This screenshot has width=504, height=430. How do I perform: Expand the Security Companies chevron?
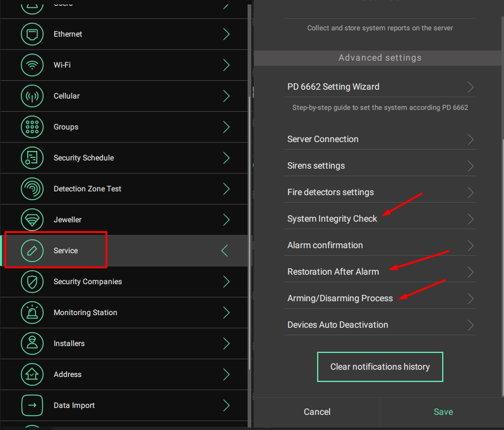pyautogui.click(x=226, y=282)
